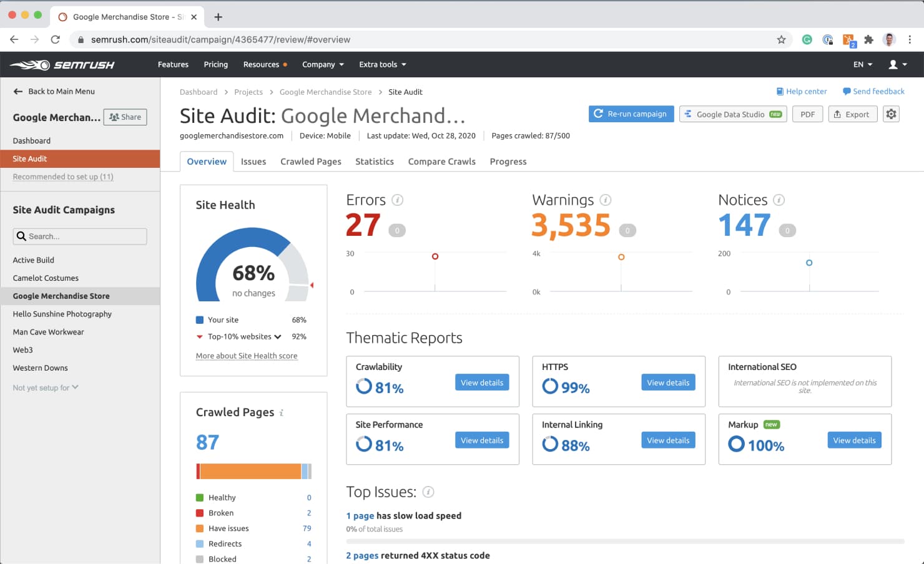924x564 pixels.
Task: Switch to the Issues tab
Action: point(253,161)
